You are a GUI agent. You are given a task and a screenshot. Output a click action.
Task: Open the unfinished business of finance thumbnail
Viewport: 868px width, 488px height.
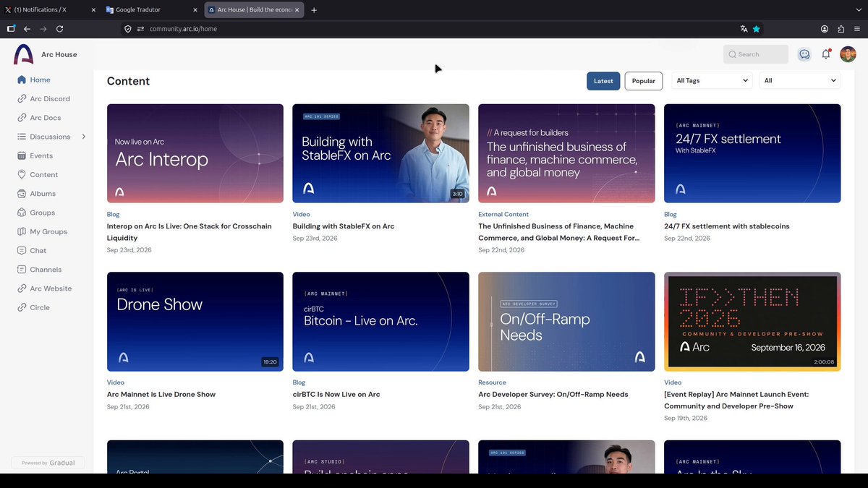[x=566, y=153]
